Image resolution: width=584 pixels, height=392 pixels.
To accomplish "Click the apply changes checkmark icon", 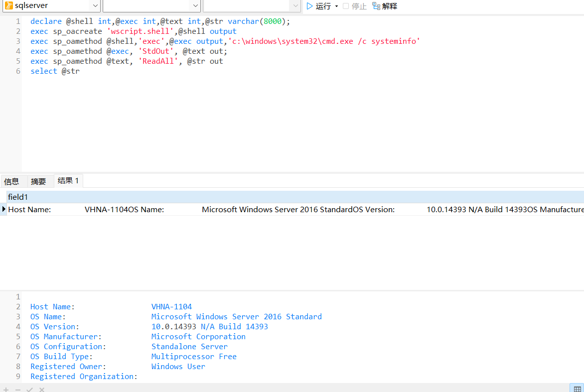I will point(30,390).
